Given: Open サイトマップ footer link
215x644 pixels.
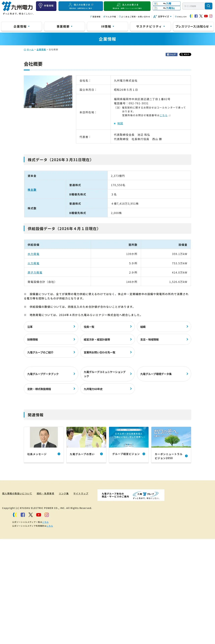Looking at the screenshot, I should 81,494.
